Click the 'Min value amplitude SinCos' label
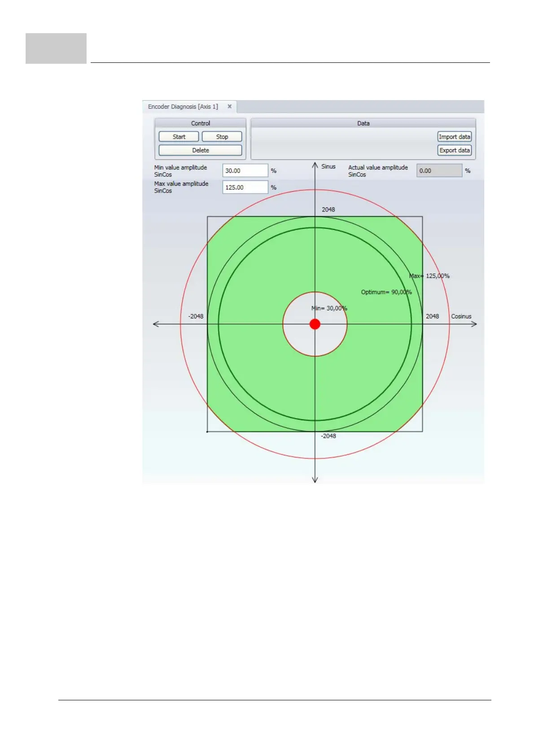Screen dimensions: 534x756 coord(180,171)
